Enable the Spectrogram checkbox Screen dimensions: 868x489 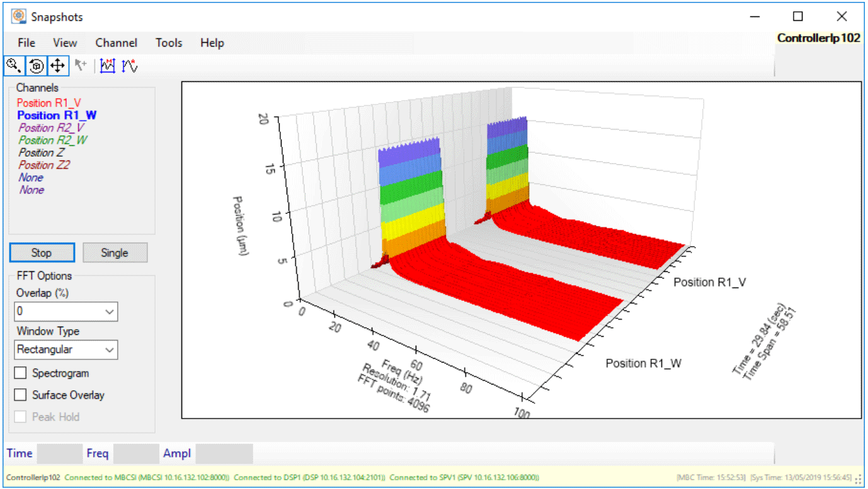(x=21, y=373)
